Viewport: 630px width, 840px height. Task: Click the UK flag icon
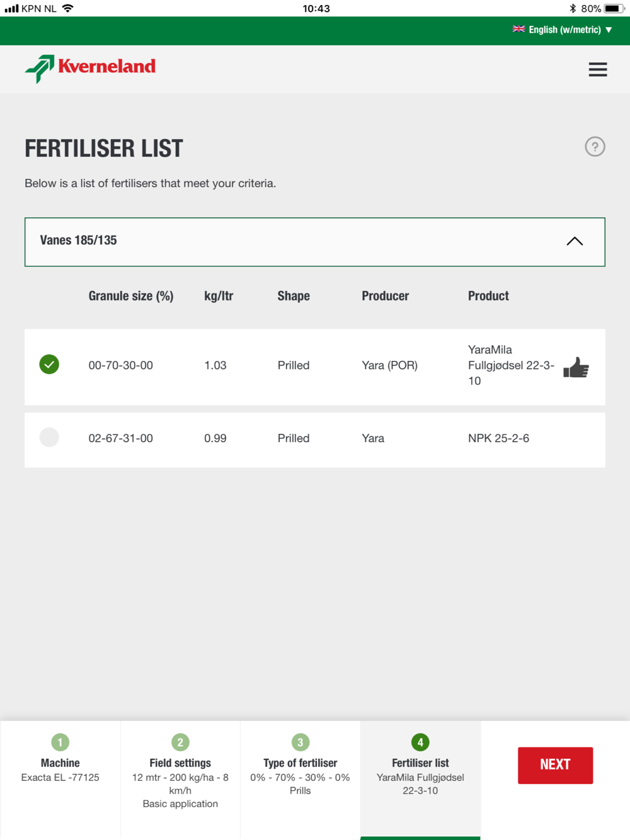(x=518, y=29)
